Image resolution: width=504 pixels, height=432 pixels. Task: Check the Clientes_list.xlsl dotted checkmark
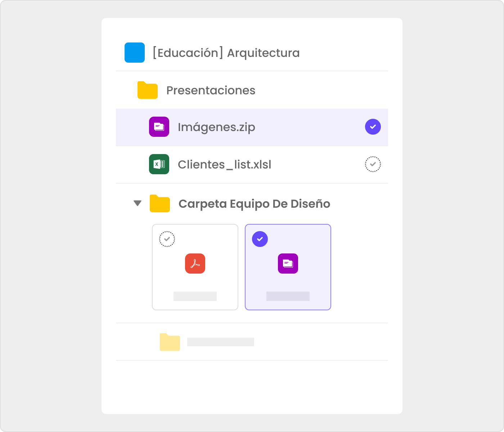point(373,164)
